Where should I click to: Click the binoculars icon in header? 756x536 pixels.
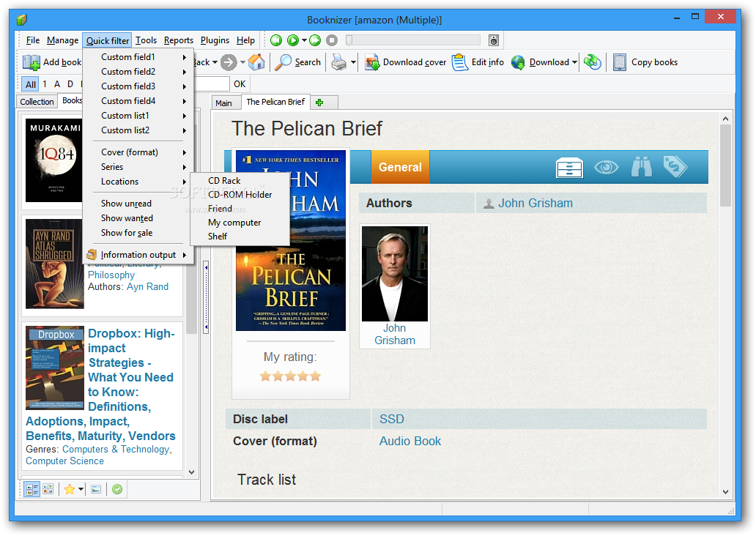coord(641,167)
